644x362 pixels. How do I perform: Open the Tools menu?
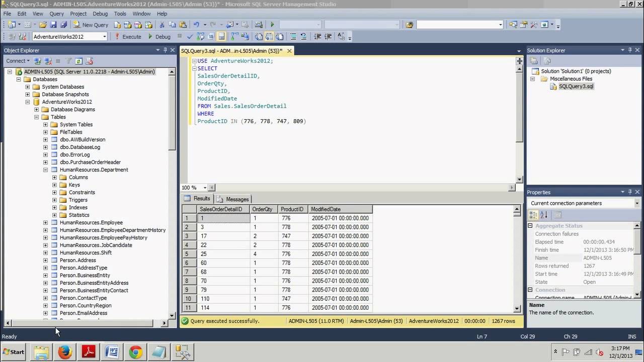(120, 14)
